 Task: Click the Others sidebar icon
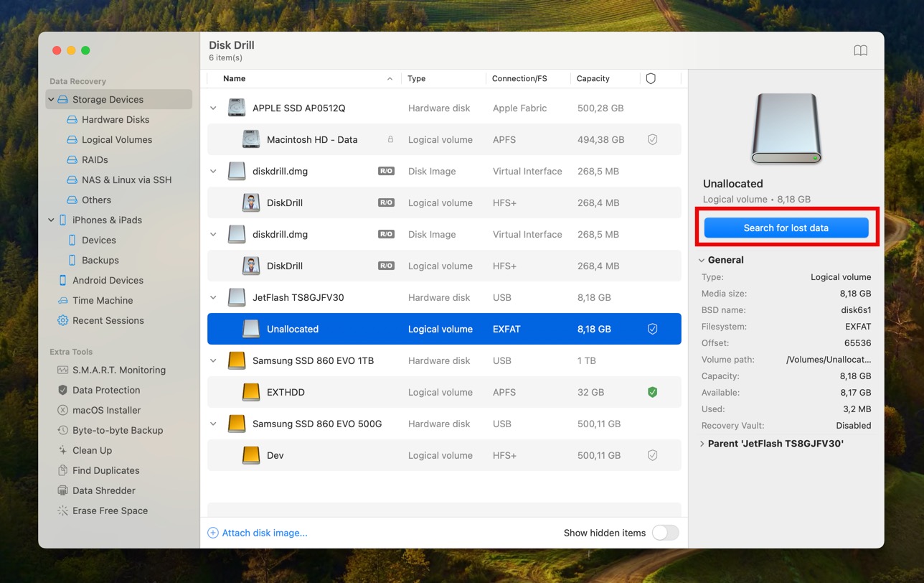tap(72, 200)
